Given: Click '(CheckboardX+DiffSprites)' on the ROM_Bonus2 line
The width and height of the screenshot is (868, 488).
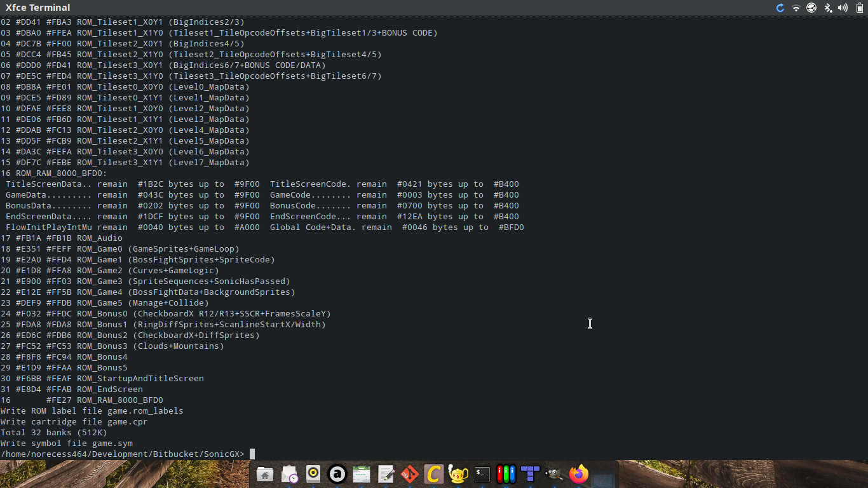Looking at the screenshot, I should tap(196, 335).
